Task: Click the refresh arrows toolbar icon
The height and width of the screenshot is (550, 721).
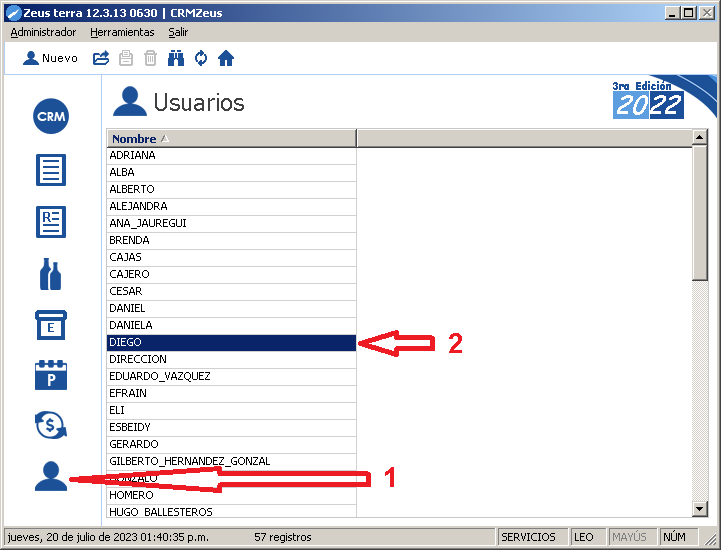Action: click(x=201, y=58)
